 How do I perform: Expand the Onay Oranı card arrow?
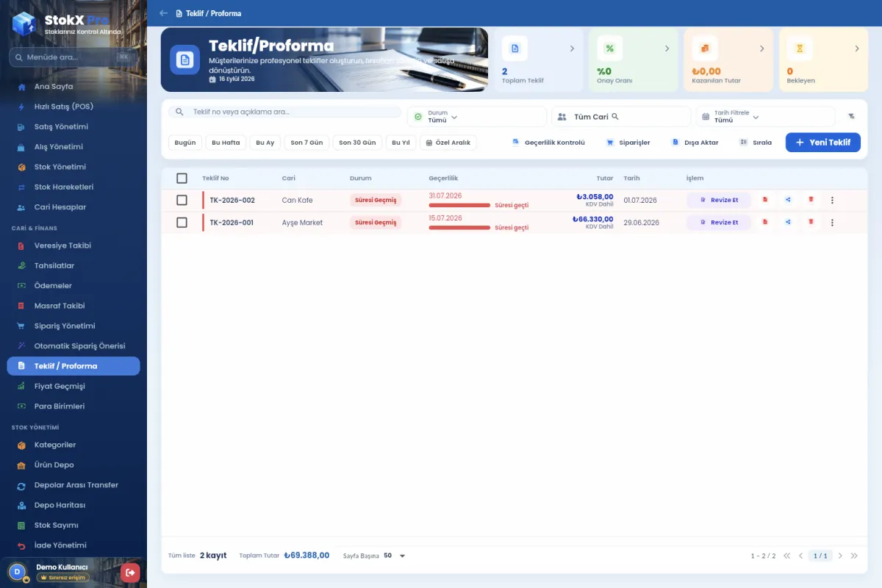point(667,49)
